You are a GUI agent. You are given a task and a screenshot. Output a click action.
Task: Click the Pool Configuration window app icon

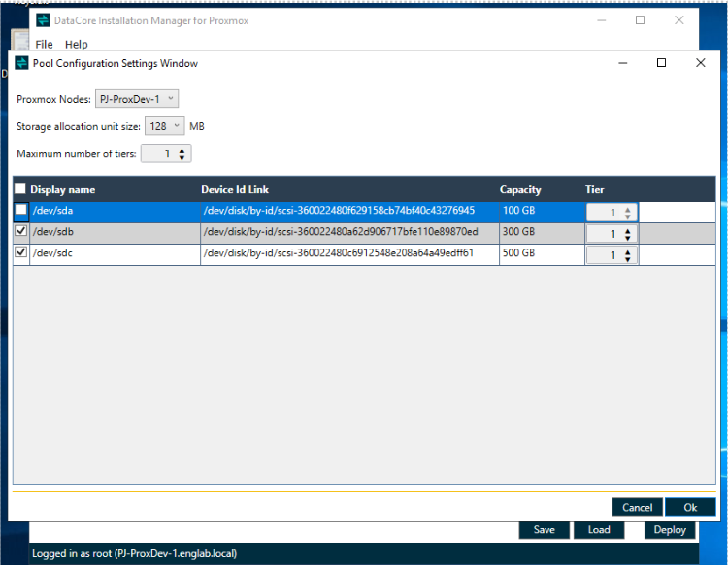click(21, 63)
